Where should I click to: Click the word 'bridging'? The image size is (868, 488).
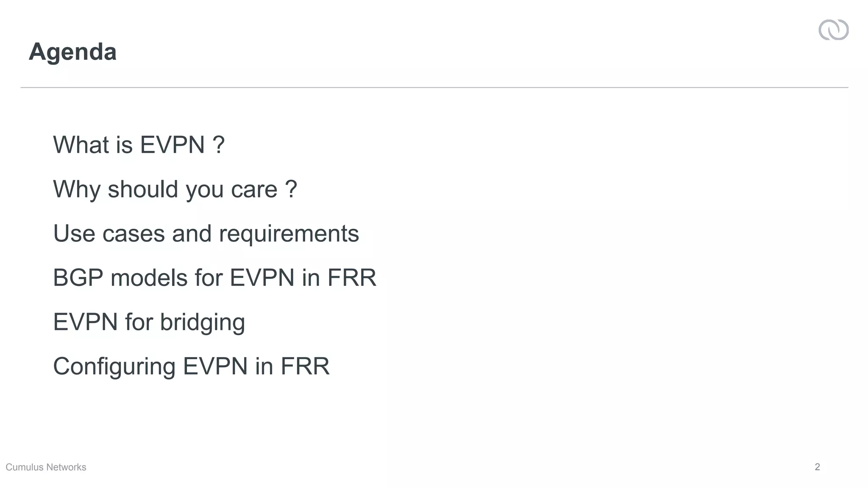pyautogui.click(x=202, y=323)
